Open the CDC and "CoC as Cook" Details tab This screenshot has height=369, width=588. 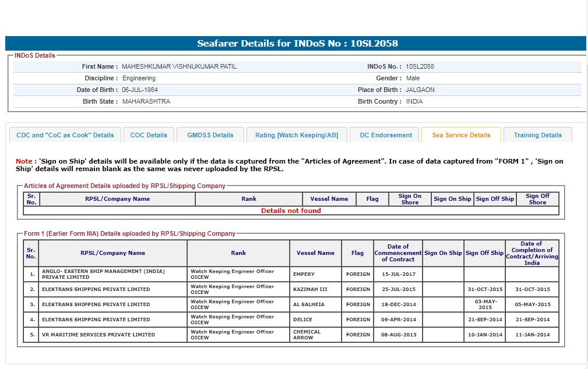[65, 135]
